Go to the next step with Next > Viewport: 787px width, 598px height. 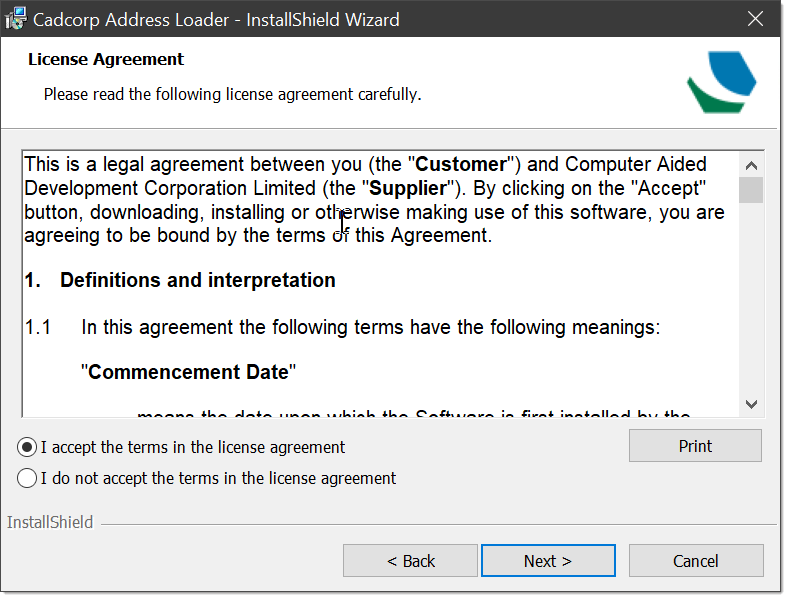click(548, 561)
